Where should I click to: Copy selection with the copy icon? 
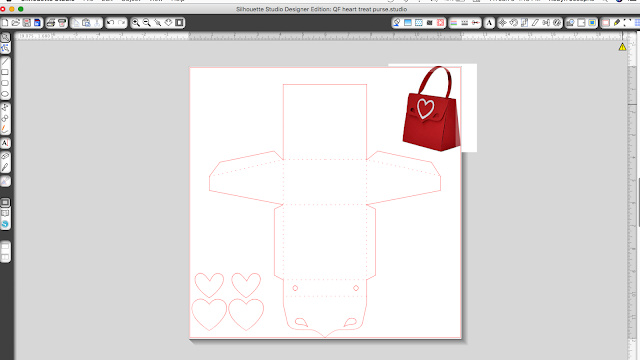pos(76,23)
